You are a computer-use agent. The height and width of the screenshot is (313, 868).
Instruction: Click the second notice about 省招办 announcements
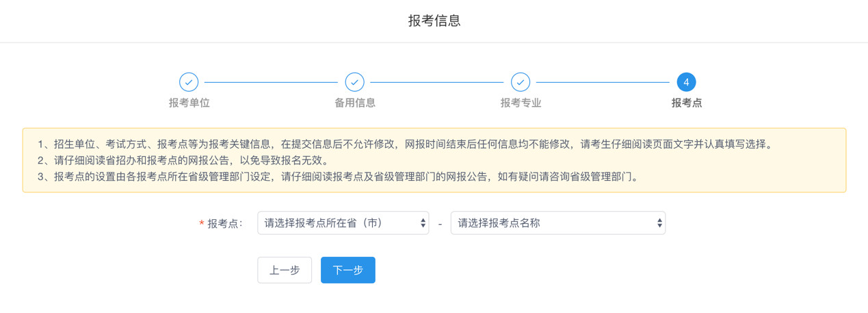pos(183,161)
